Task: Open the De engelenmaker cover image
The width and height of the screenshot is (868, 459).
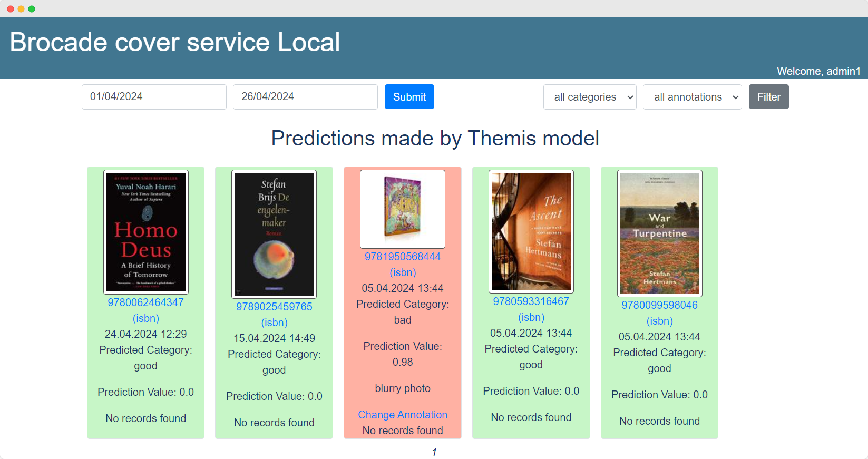Action: [274, 234]
